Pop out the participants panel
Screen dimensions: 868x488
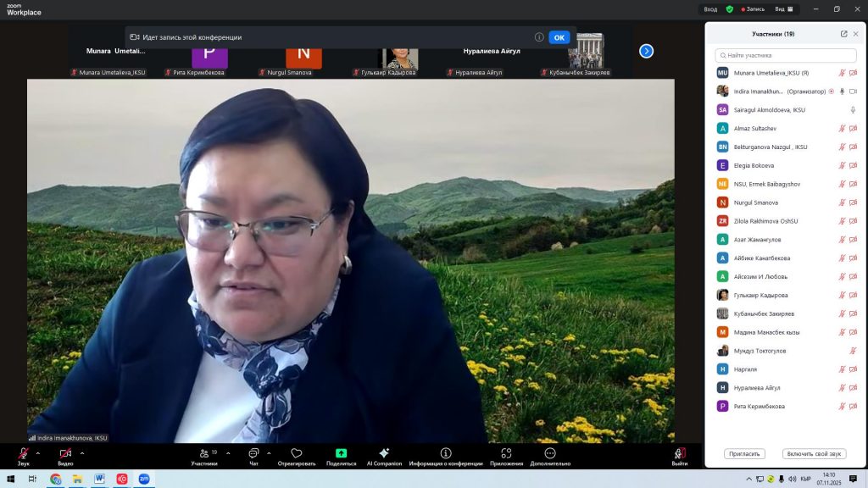click(x=843, y=34)
